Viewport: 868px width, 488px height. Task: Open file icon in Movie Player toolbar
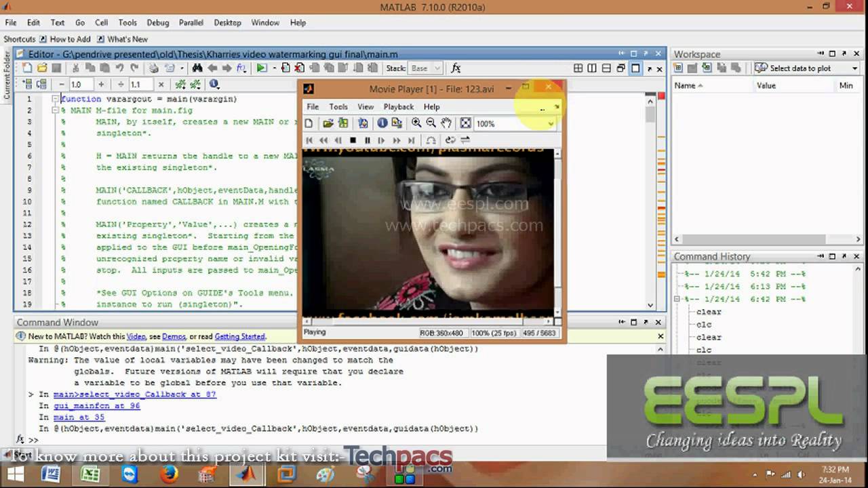[328, 123]
